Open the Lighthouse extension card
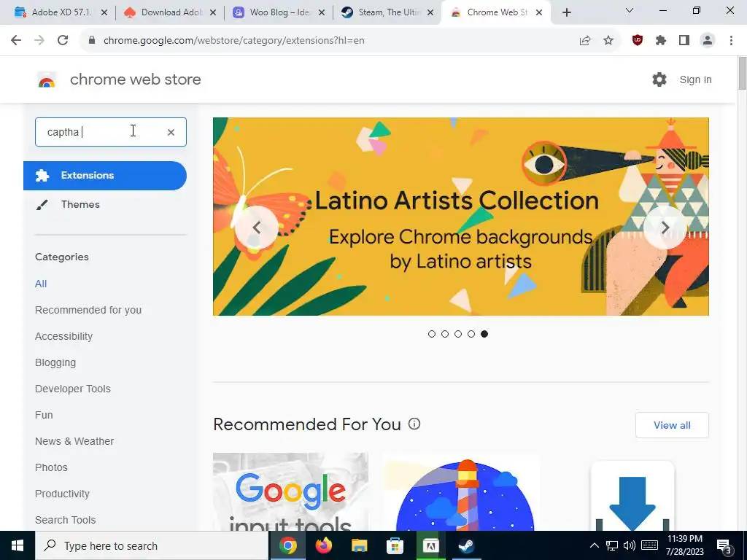The image size is (747, 560). coord(461,491)
